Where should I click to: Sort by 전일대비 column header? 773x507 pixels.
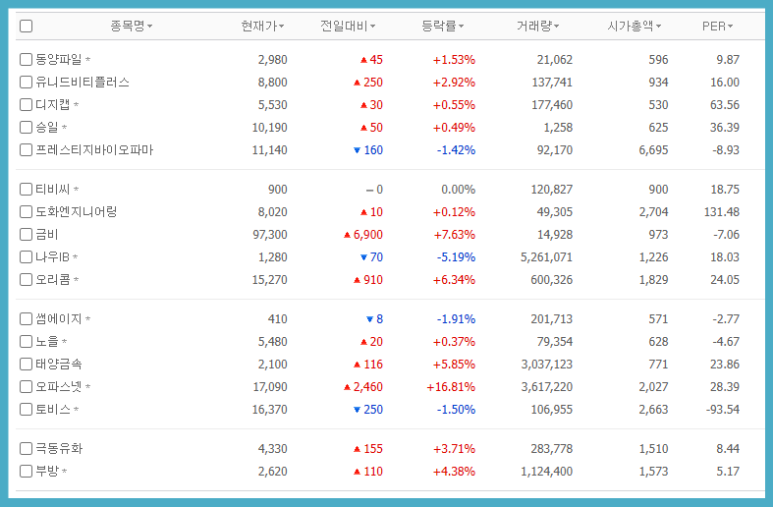pos(348,26)
